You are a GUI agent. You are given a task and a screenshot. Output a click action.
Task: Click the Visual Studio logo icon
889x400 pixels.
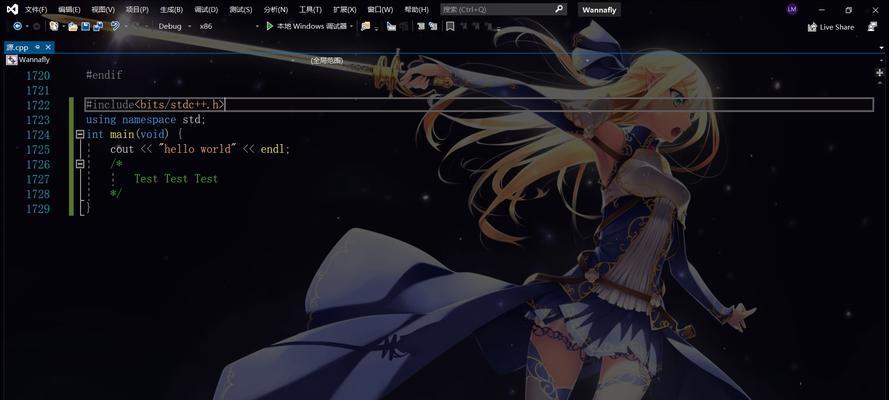click(x=12, y=9)
